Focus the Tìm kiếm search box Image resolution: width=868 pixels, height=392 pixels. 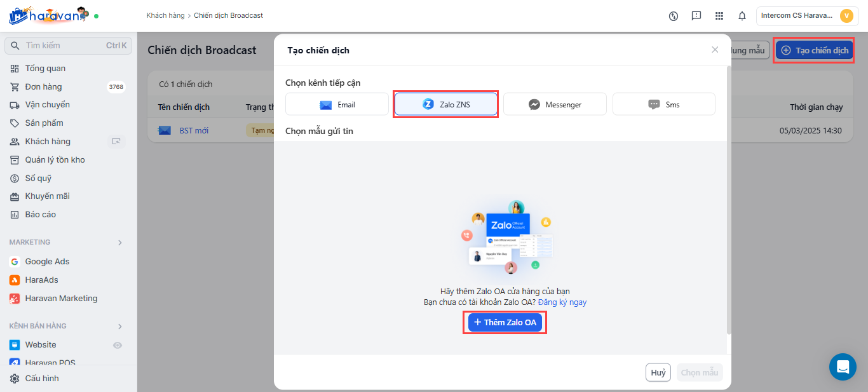[68, 46]
